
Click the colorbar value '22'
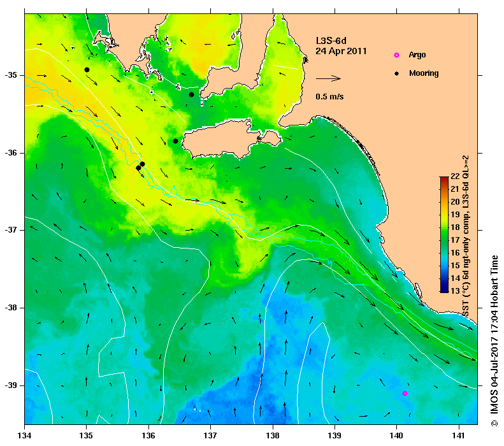coord(455,176)
